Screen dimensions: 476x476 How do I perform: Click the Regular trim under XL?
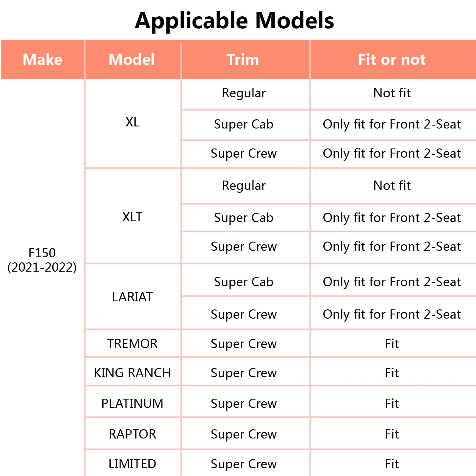(244, 93)
